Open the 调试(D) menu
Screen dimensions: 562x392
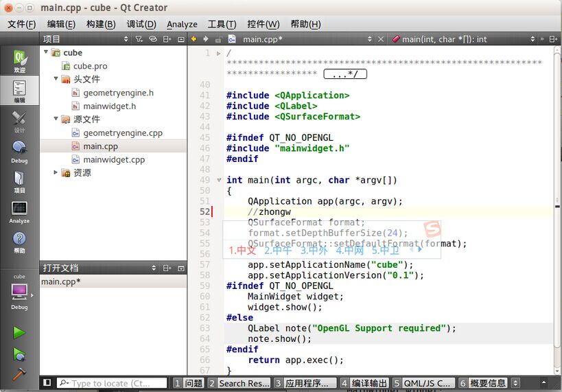141,24
